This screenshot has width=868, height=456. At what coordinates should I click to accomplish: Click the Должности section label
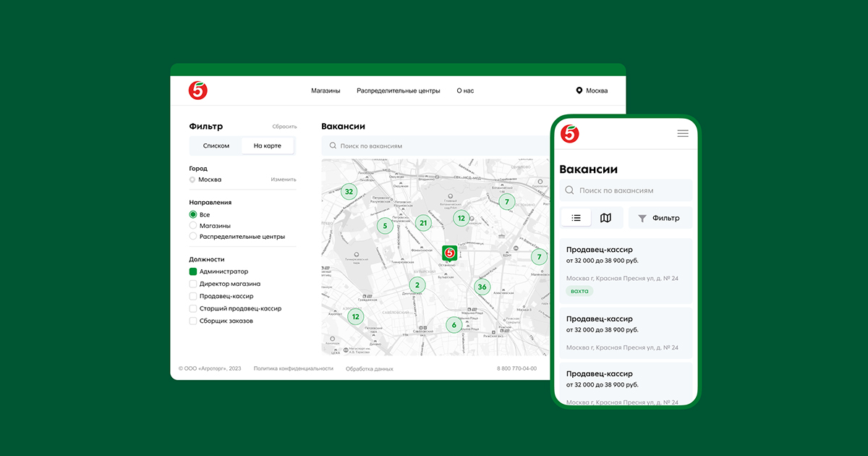pyautogui.click(x=207, y=259)
